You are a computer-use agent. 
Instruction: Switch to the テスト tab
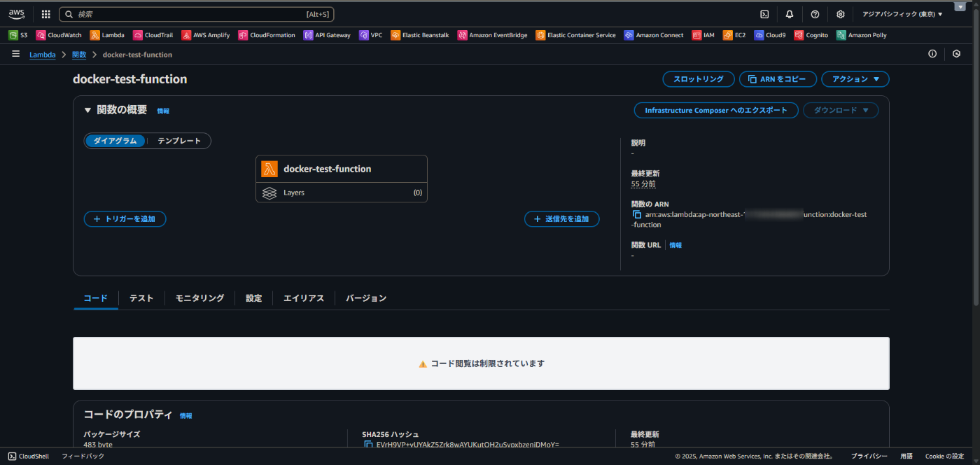pyautogui.click(x=141, y=298)
